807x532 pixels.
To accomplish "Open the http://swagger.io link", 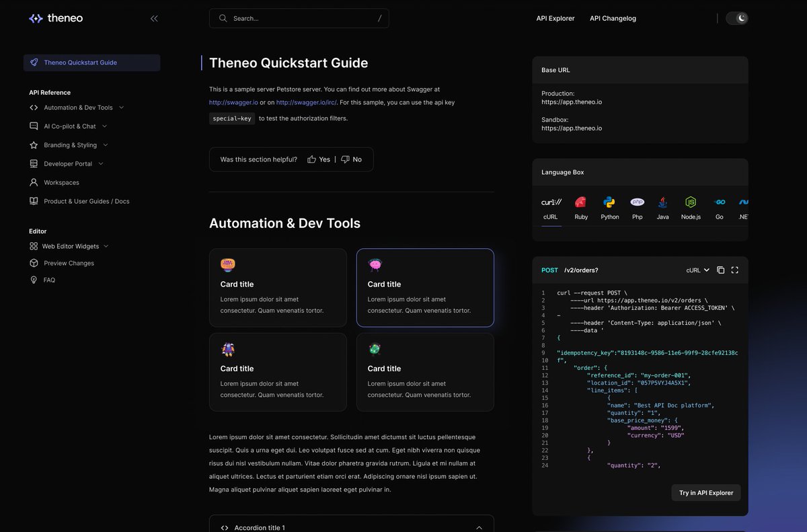I will point(233,103).
